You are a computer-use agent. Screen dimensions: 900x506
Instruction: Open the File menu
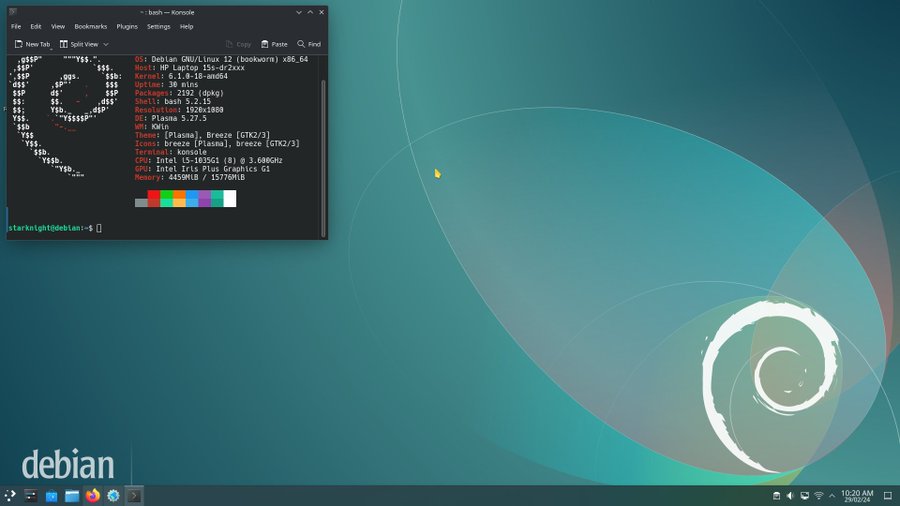[16, 26]
